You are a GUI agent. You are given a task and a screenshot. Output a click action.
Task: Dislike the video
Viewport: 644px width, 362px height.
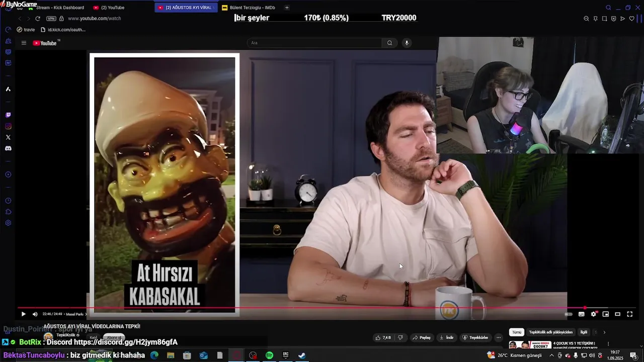click(400, 338)
